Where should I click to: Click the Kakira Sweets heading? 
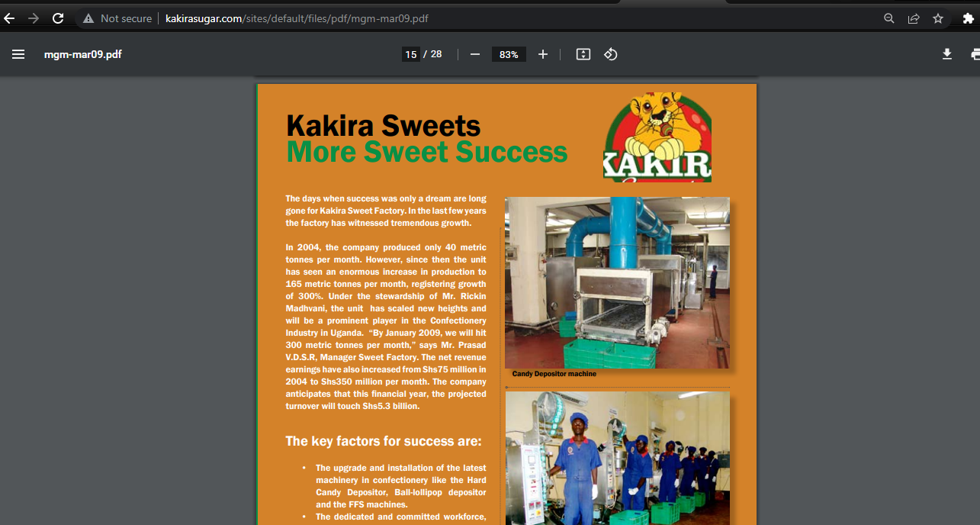[x=383, y=126]
